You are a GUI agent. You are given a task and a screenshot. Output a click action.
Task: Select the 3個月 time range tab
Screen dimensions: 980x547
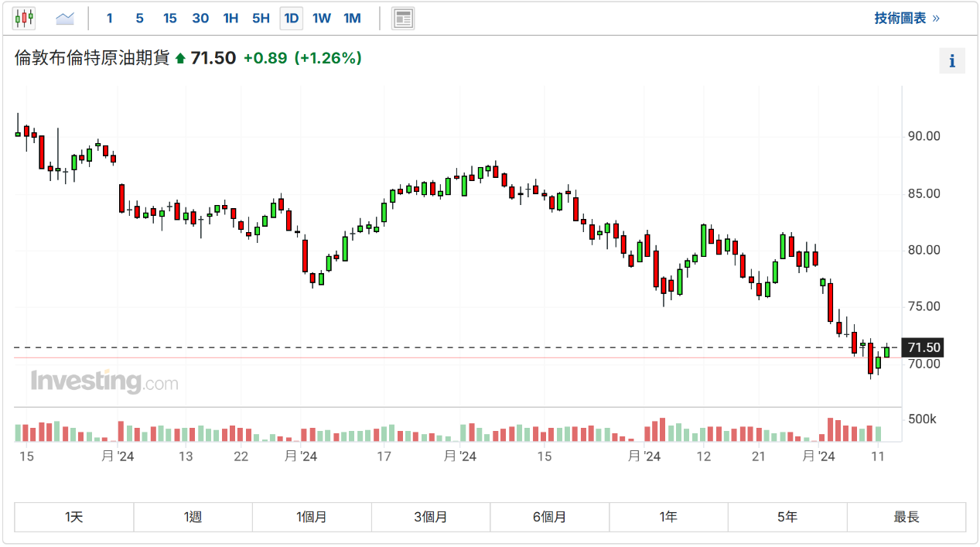(x=431, y=517)
